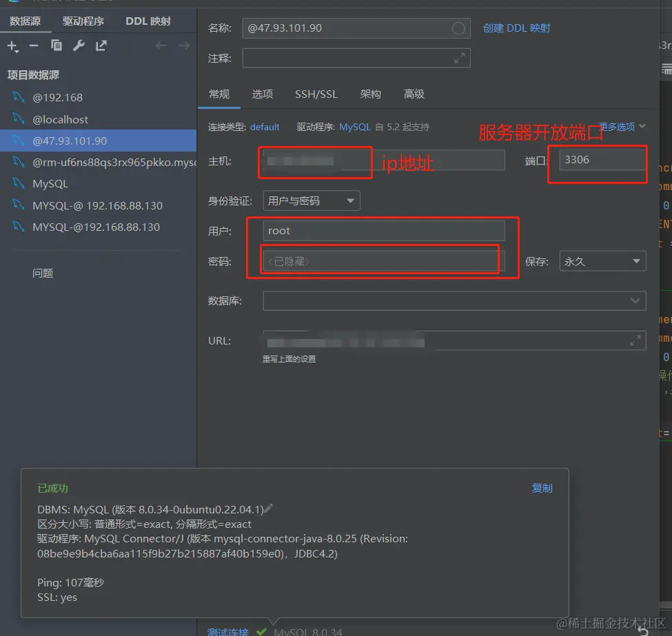Screen dimensions: 672x636
Task: Click the URL input field
Action: click(454, 340)
